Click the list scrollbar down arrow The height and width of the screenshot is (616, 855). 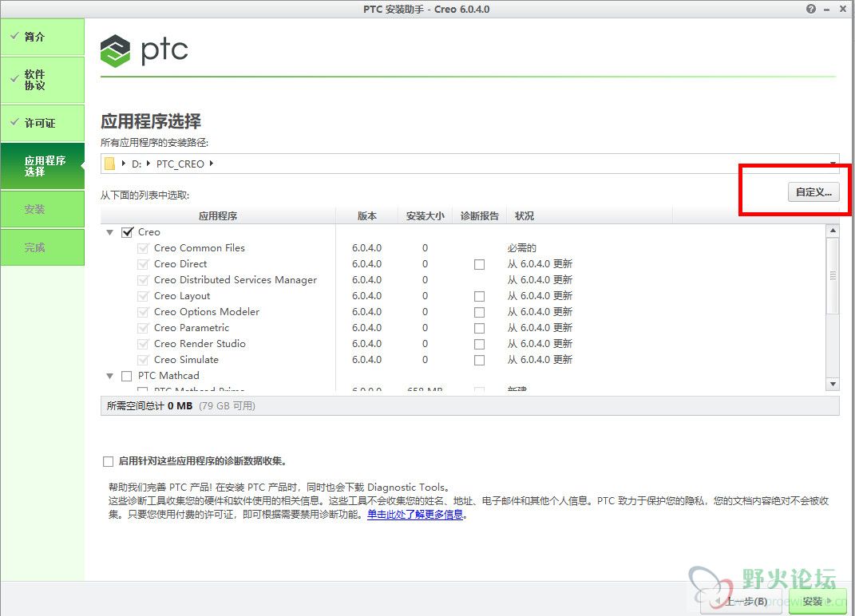[x=833, y=385]
